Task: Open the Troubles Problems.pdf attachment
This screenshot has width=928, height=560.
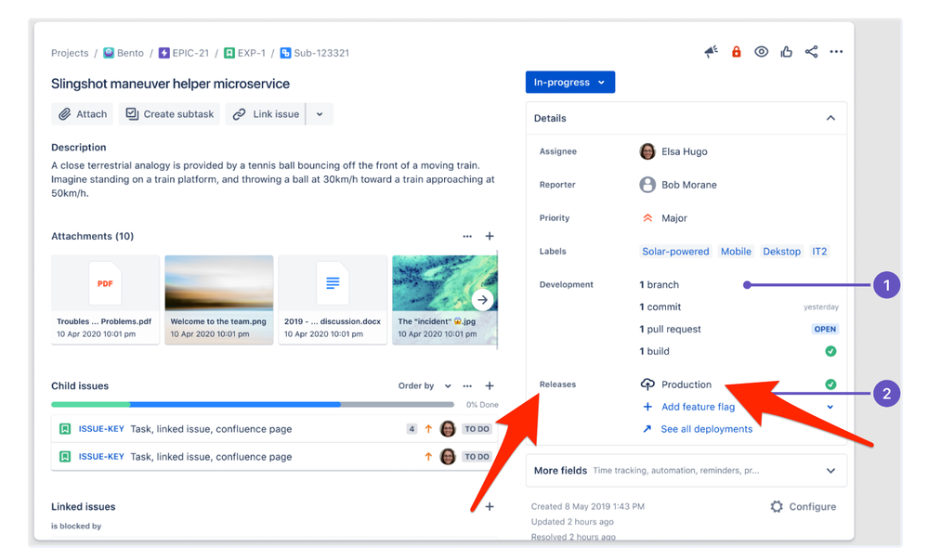Action: [x=105, y=300]
